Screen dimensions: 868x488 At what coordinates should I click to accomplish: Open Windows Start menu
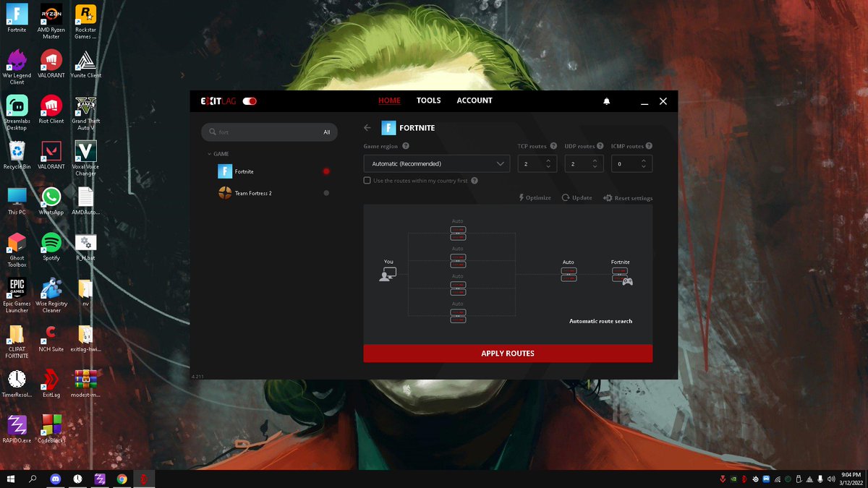tap(12, 479)
